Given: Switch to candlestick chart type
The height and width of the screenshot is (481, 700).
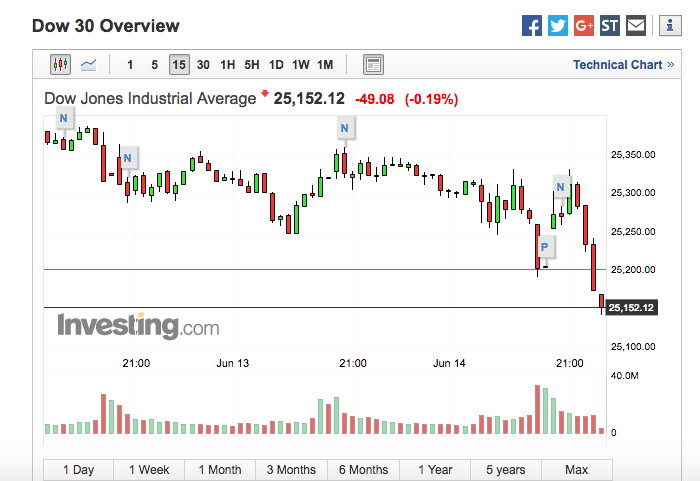Looking at the screenshot, I should (x=60, y=65).
